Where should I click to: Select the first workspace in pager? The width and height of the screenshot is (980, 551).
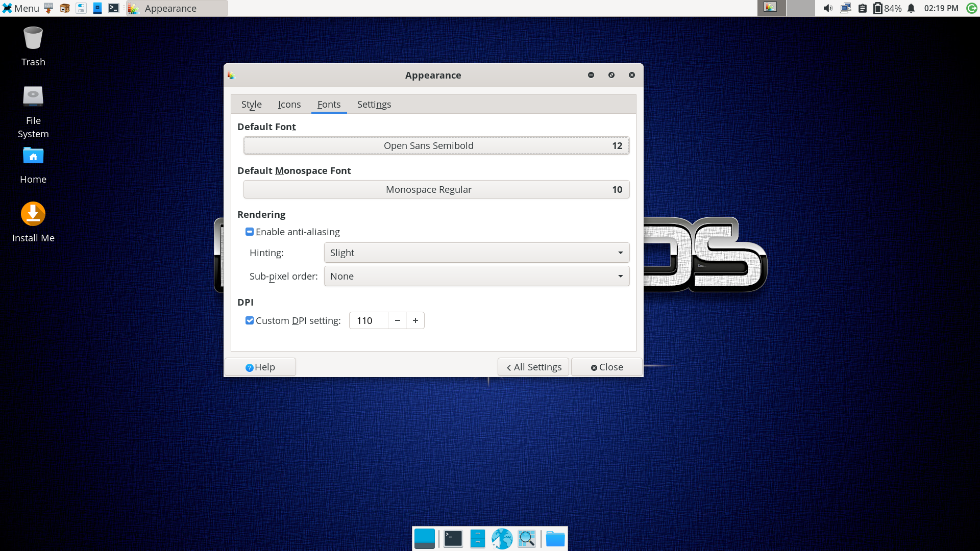(x=771, y=8)
